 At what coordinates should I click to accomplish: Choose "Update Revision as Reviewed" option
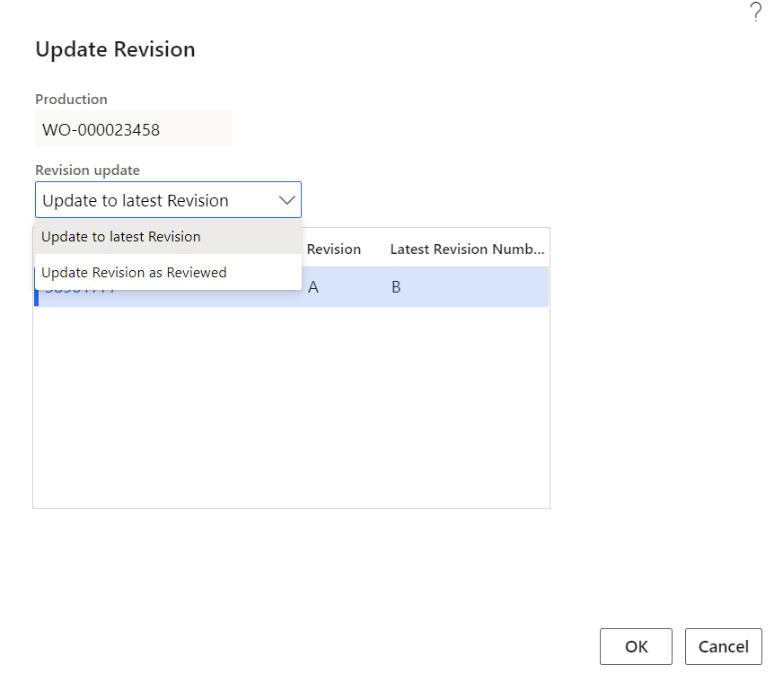(134, 273)
